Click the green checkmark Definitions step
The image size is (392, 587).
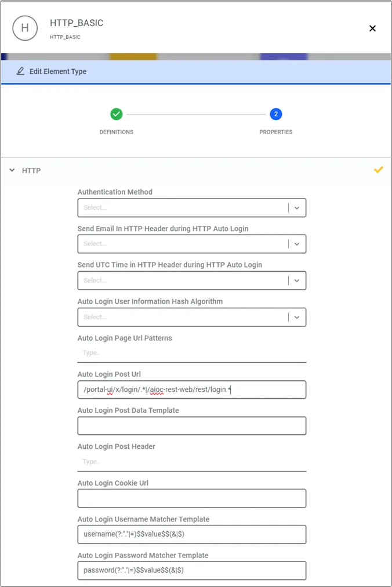coord(117,114)
